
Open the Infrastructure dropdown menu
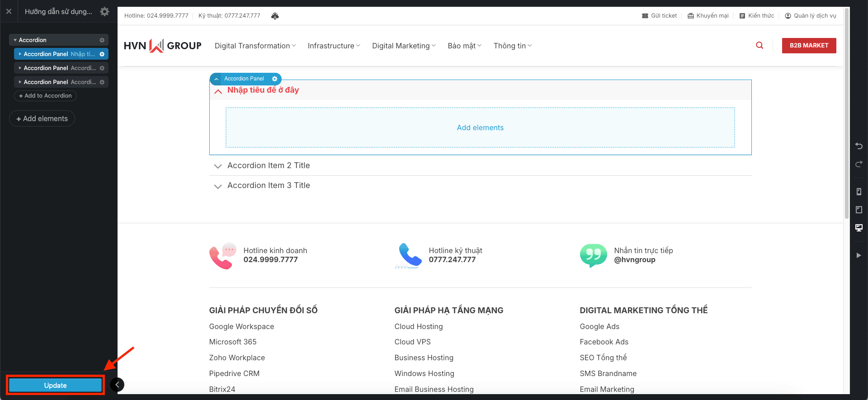point(334,46)
